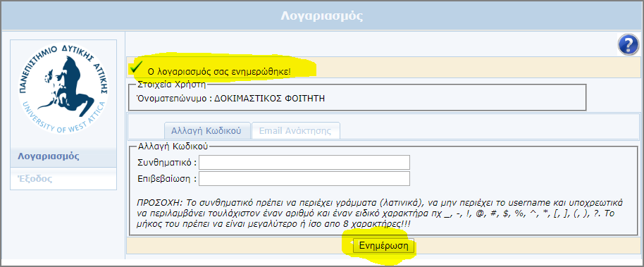Click the green checkmark success icon
The image size is (644, 267).
click(x=136, y=66)
